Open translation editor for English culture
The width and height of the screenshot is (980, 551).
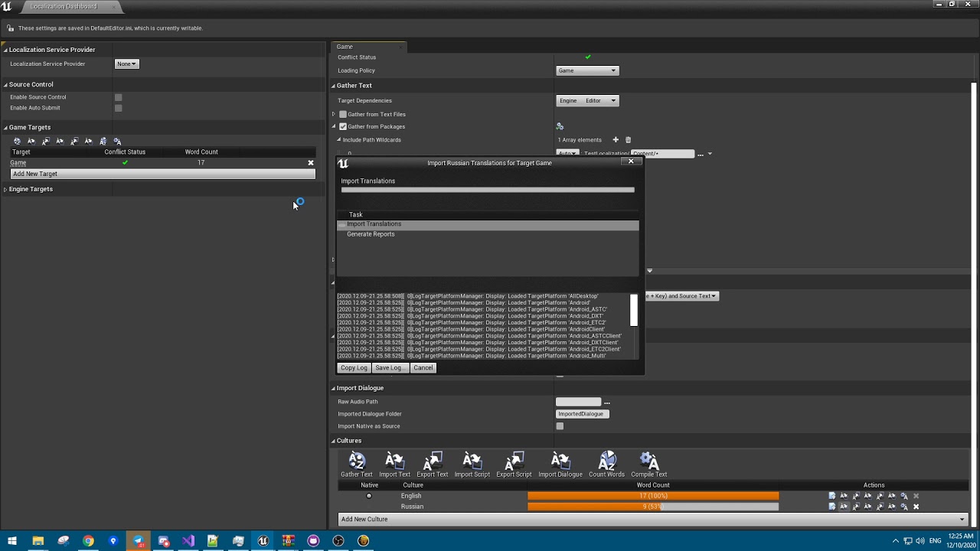[832, 496]
